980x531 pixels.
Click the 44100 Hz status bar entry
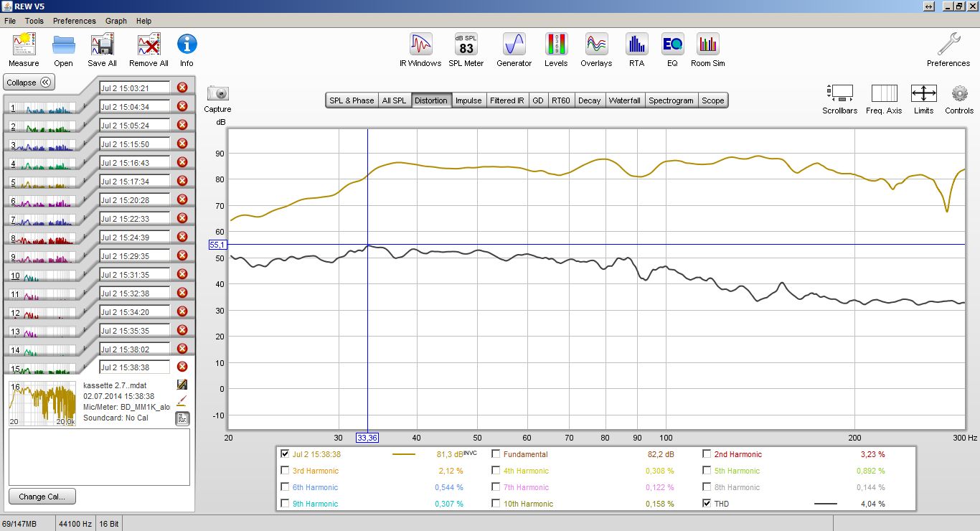(x=75, y=525)
